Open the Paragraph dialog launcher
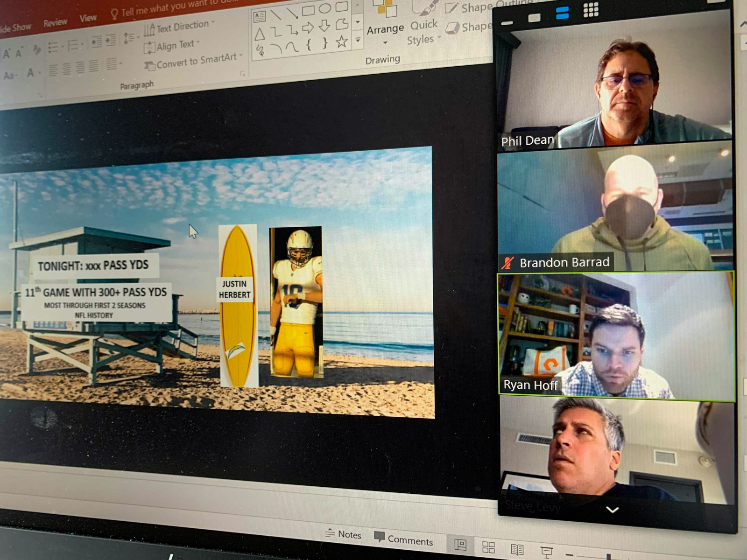Image resolution: width=747 pixels, height=560 pixels. [x=242, y=73]
